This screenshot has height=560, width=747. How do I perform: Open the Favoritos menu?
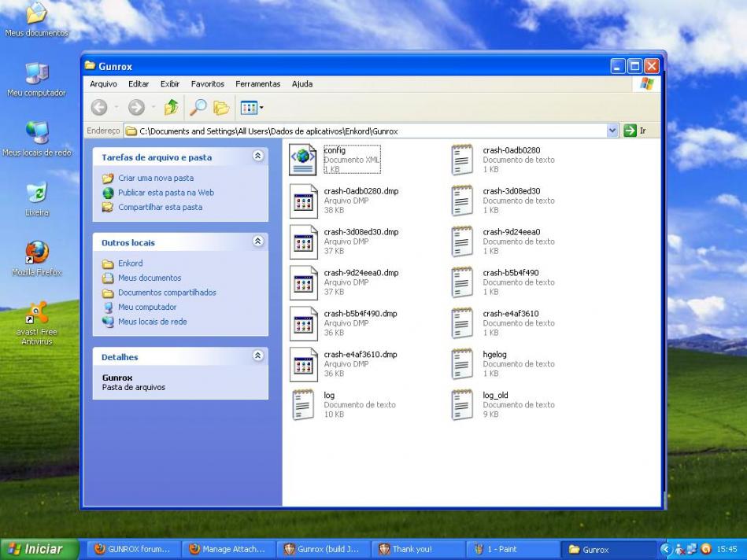click(x=207, y=84)
